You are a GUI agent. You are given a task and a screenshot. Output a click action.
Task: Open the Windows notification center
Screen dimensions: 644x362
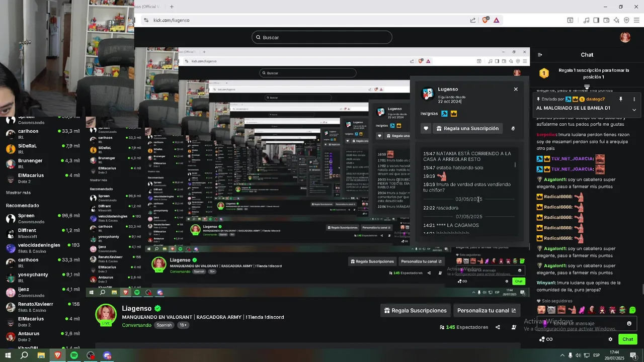tap(634, 355)
